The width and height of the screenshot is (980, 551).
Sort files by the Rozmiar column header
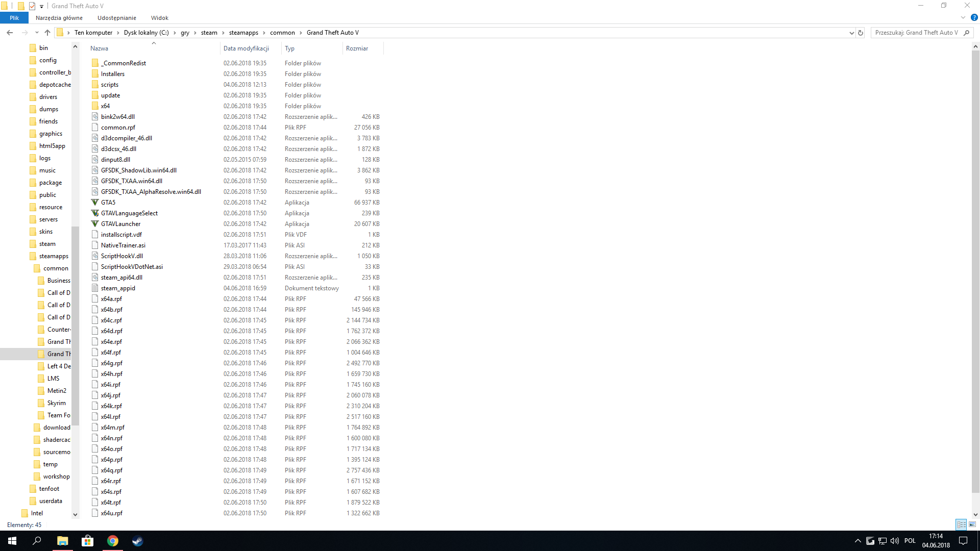tap(357, 48)
